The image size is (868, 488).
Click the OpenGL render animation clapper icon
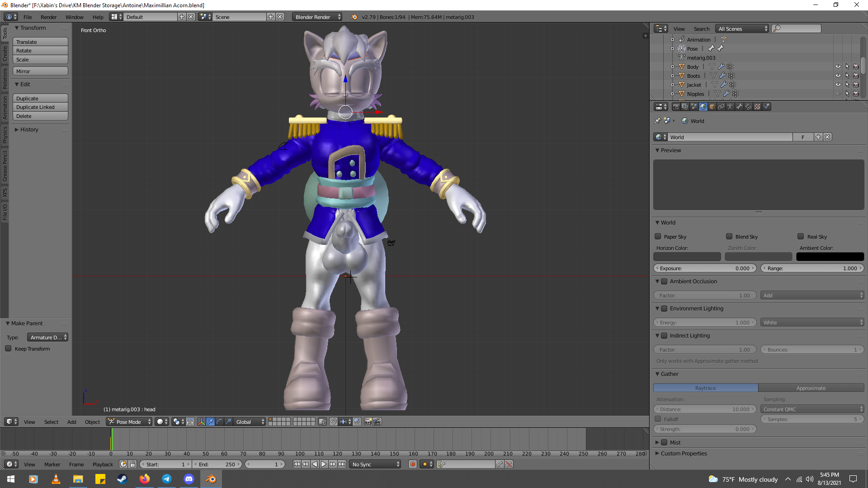[x=377, y=422]
